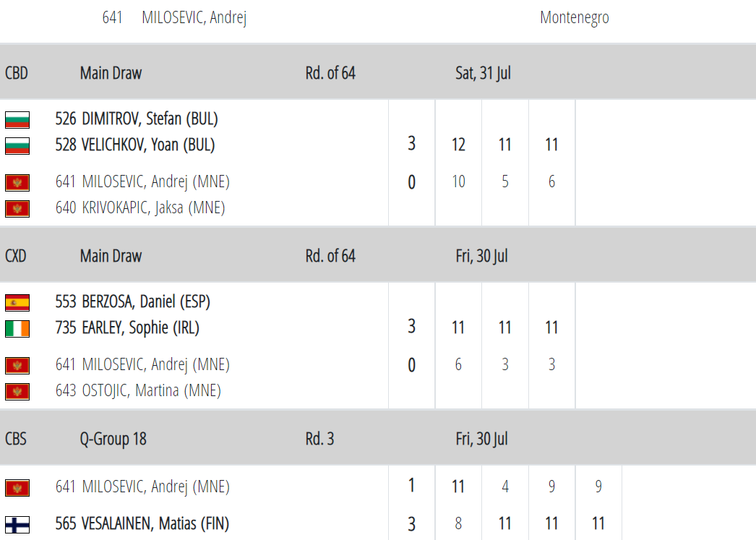756x540 pixels.
Task: Click the Montenegro country label at the top
Action: pyautogui.click(x=575, y=17)
